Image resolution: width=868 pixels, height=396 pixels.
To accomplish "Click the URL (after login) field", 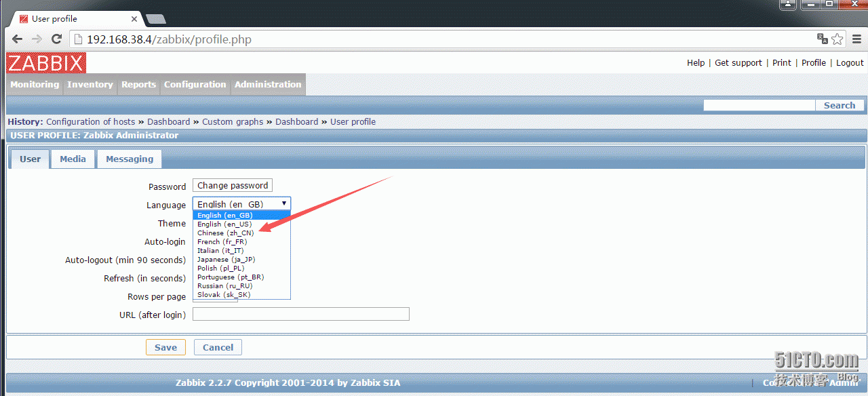I will tap(301, 314).
